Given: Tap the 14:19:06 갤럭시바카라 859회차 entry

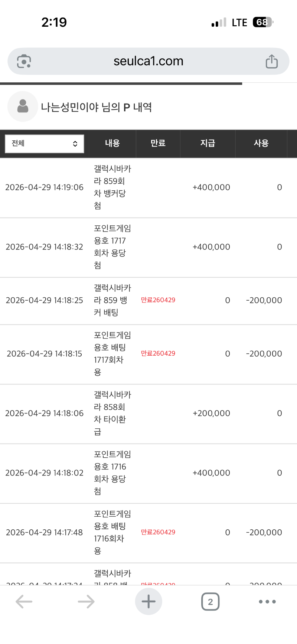Looking at the screenshot, I should 112,187.
